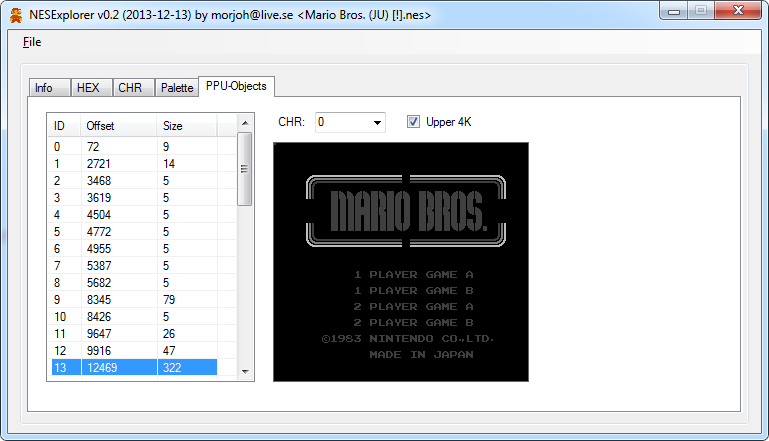
Task: Close the NESExplorer window
Action: (739, 11)
